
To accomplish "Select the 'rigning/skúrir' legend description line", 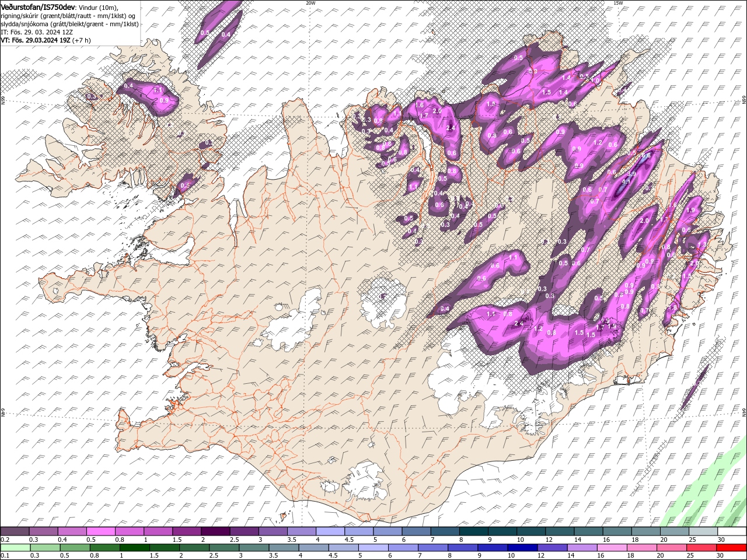I will pyautogui.click(x=68, y=15).
